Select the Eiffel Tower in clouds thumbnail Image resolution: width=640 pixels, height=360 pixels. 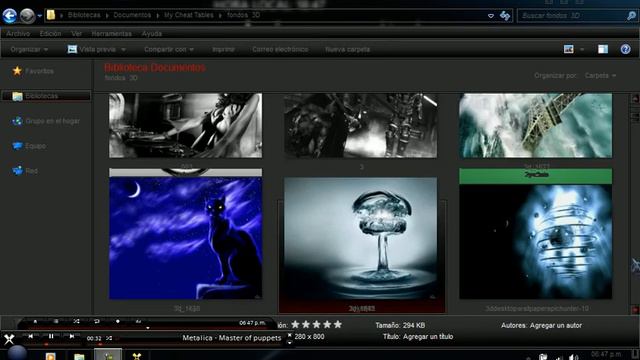coord(536,125)
